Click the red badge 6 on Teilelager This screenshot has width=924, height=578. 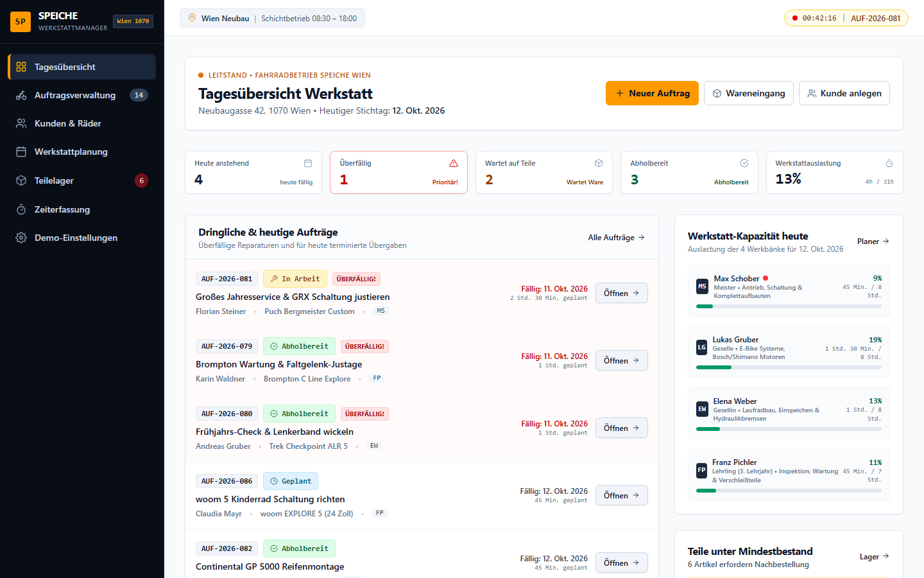[x=142, y=180]
